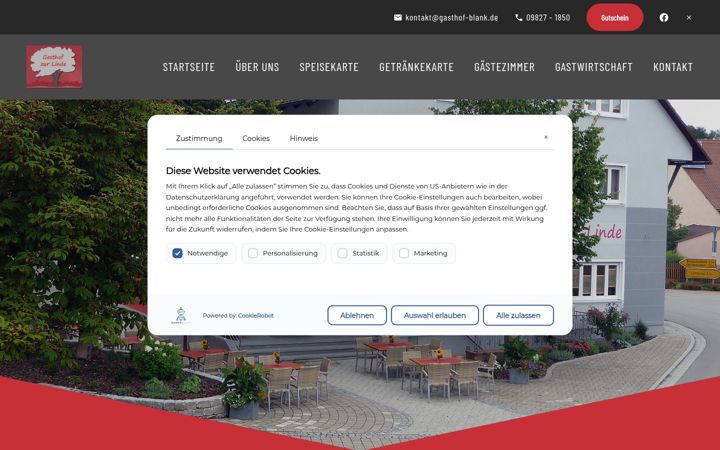Click the phone handset icon
Image resolution: width=720 pixels, height=450 pixels.
(x=519, y=17)
